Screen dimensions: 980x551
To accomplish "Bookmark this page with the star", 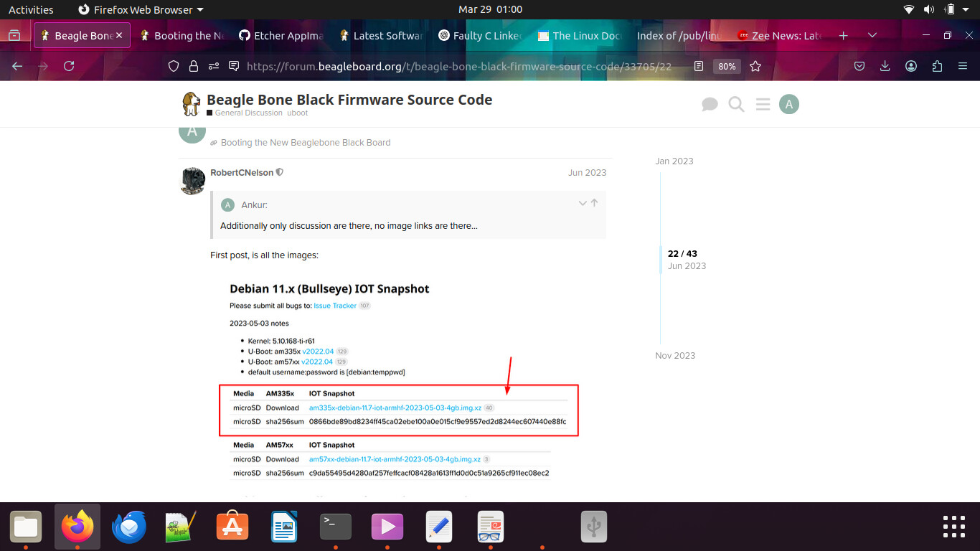I will (755, 66).
